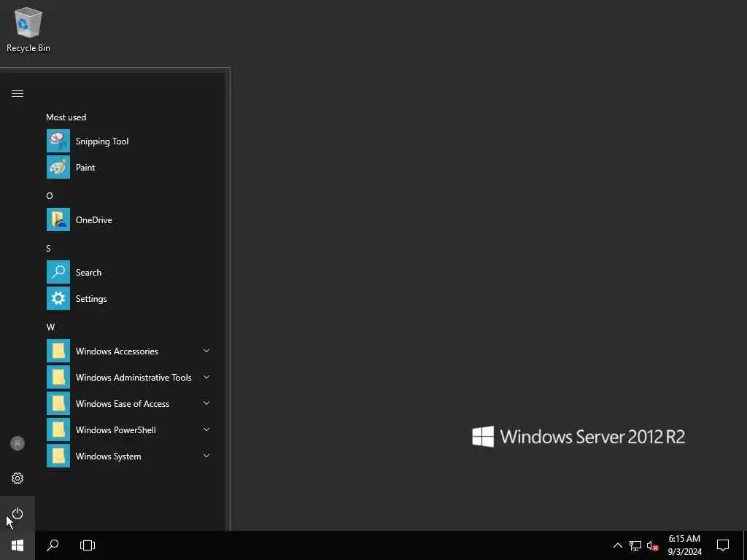Click the letter "W" group header
The width and height of the screenshot is (747, 560).
point(50,327)
